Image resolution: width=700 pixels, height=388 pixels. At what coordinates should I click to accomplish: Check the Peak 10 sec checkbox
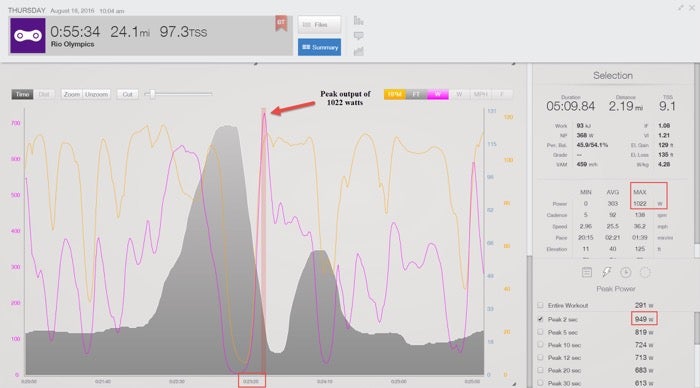[540, 345]
